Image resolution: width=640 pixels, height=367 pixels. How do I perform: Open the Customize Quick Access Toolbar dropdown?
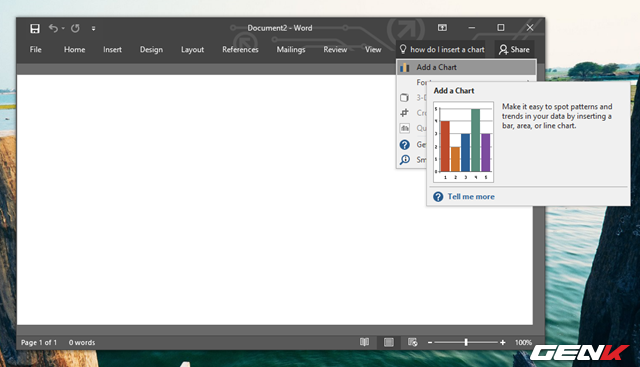pyautogui.click(x=93, y=28)
